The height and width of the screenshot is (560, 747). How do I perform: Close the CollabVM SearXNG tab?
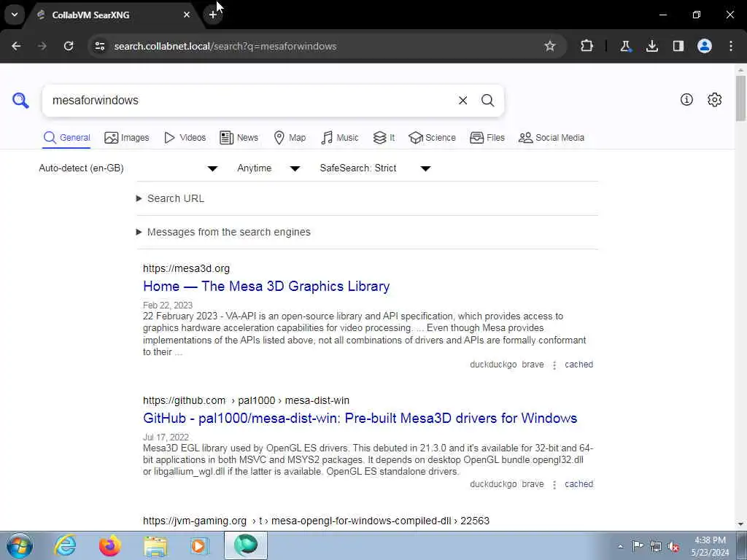point(187,15)
